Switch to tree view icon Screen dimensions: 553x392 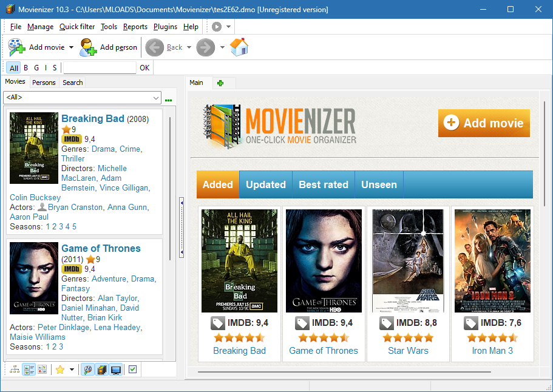[x=15, y=370]
